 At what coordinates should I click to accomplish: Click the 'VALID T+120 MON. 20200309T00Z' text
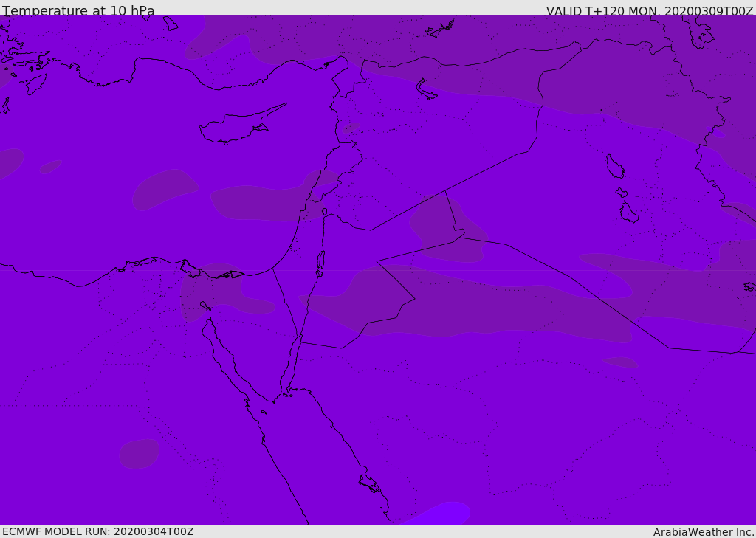point(650,10)
